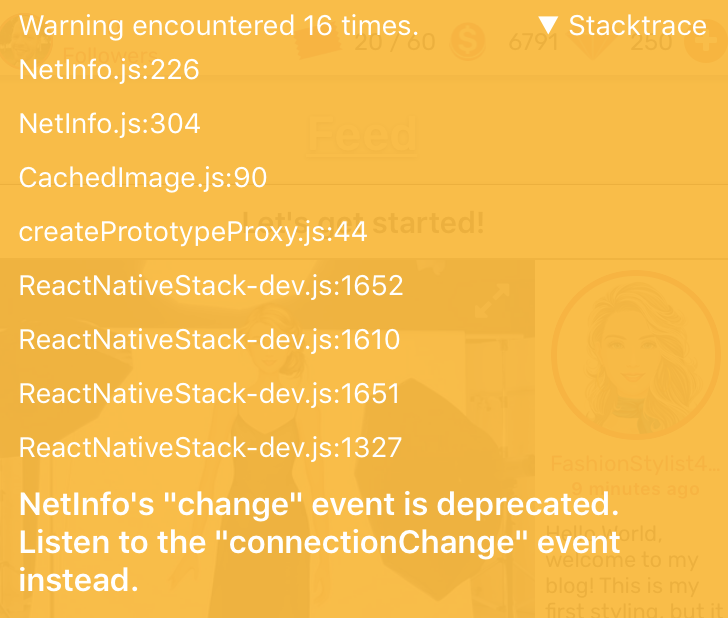Open the NetInfo.js:226 stack frame

click(109, 70)
